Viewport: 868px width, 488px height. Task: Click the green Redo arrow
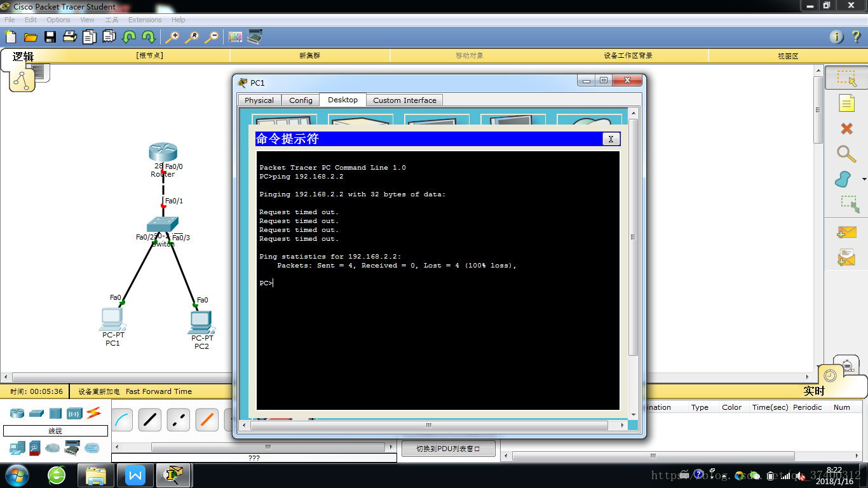tap(149, 37)
